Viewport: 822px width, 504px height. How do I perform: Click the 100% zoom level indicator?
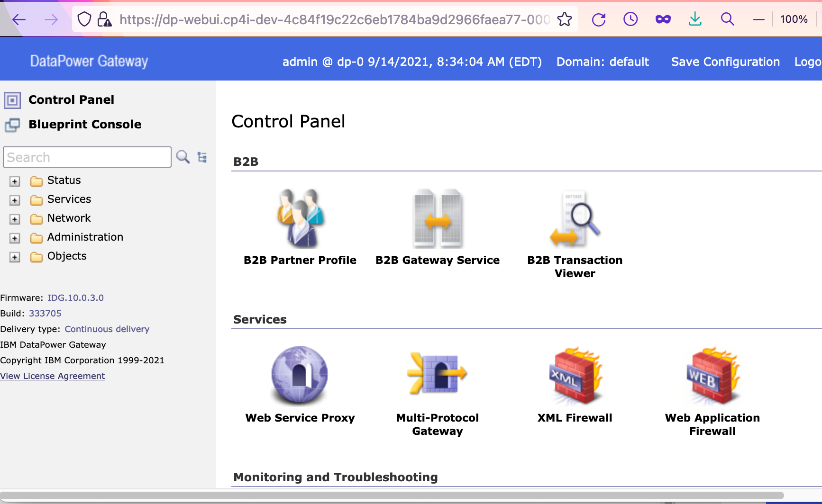pyautogui.click(x=794, y=19)
